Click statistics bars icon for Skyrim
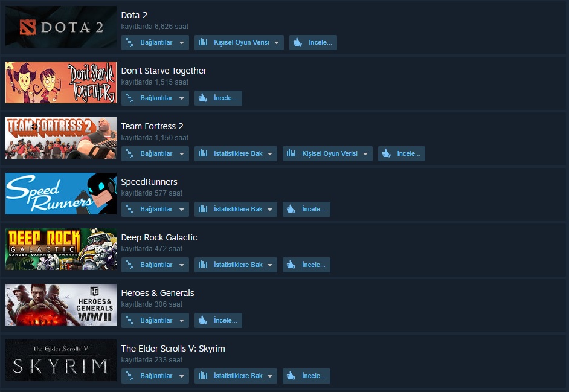The height and width of the screenshot is (392, 569). pos(203,375)
